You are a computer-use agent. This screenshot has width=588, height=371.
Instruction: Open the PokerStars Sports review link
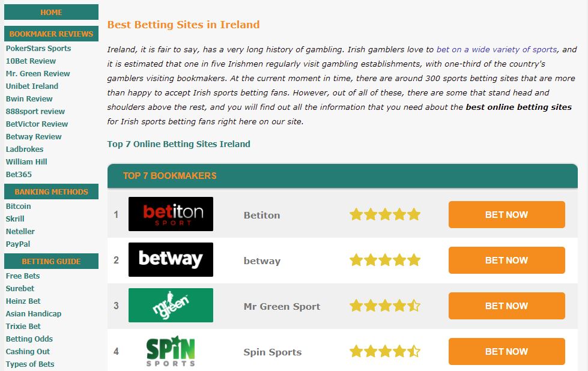[38, 49]
